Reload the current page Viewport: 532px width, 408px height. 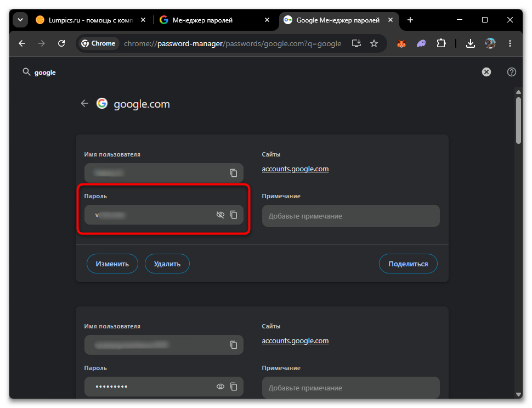click(x=61, y=43)
